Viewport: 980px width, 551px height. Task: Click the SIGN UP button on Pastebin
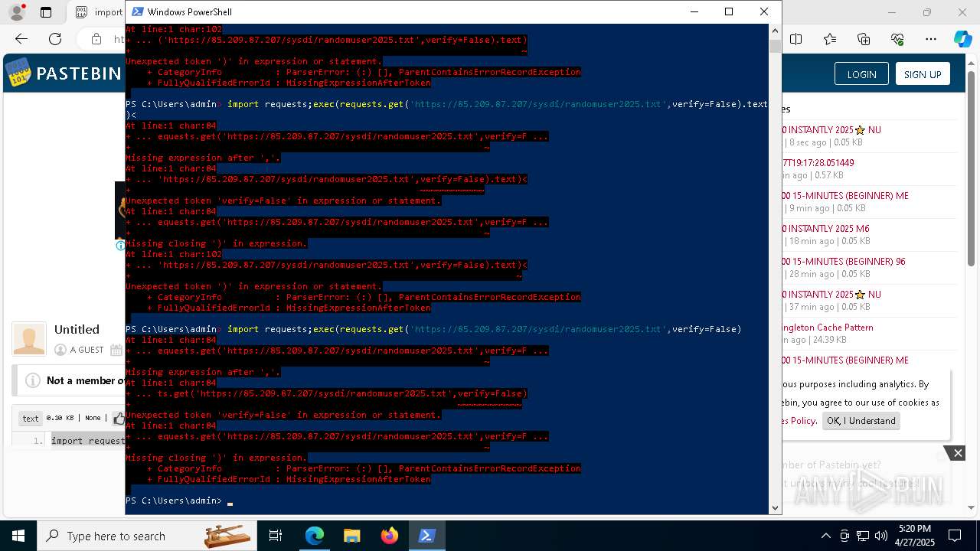923,74
